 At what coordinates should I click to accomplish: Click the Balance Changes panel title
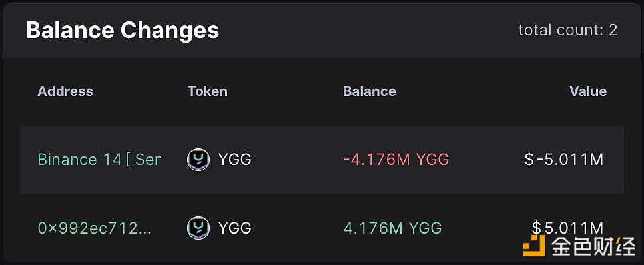click(x=123, y=31)
